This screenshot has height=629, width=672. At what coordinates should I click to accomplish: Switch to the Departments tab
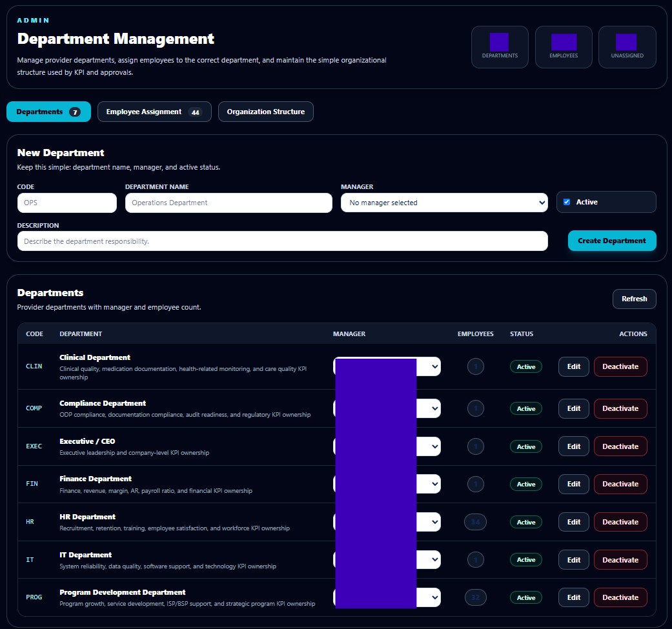click(48, 112)
